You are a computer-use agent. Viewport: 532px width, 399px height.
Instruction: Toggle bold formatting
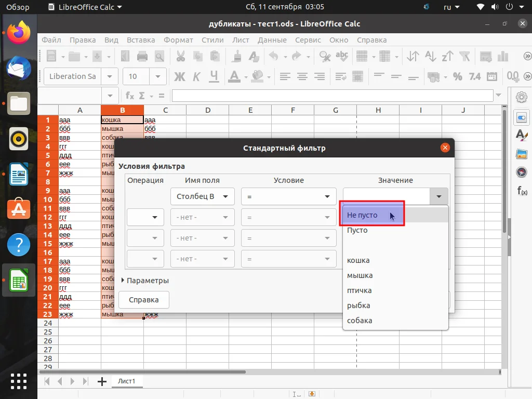pyautogui.click(x=180, y=76)
